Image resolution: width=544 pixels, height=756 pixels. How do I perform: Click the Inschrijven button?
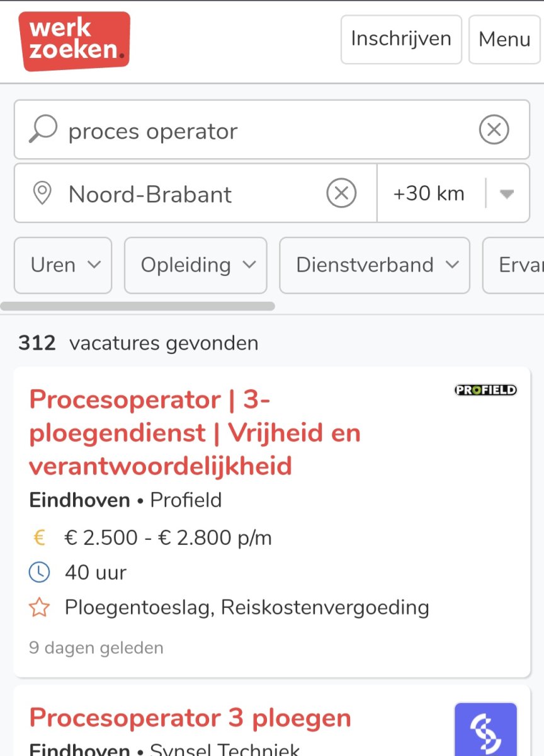[400, 39]
